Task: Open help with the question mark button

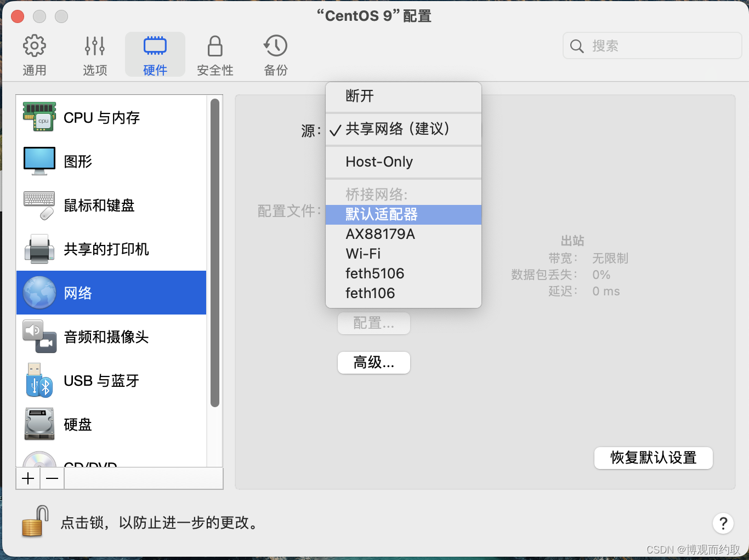Action: click(x=723, y=523)
